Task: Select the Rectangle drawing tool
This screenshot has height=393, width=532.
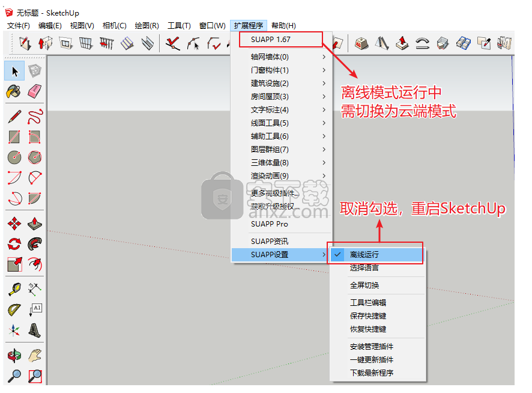Action: (14, 137)
